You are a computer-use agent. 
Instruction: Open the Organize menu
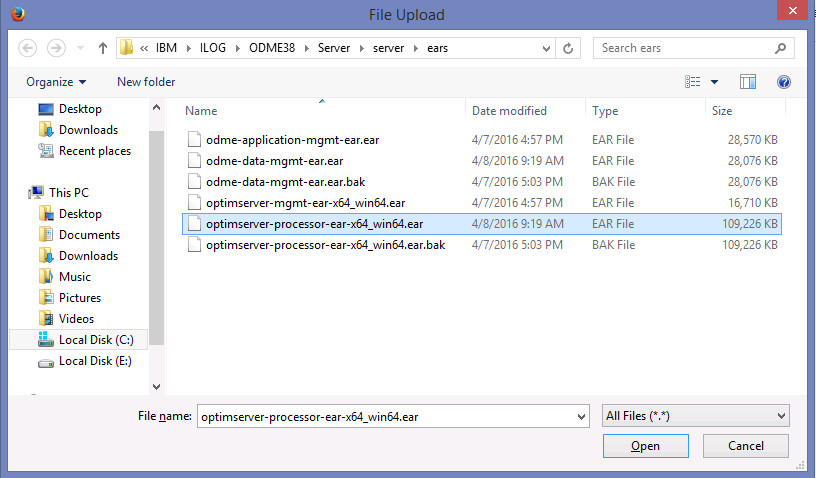click(56, 82)
